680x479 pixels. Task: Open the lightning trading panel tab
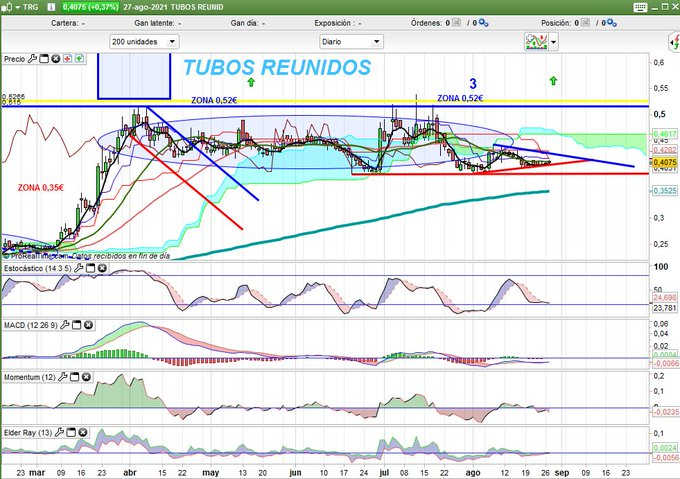click(674, 42)
